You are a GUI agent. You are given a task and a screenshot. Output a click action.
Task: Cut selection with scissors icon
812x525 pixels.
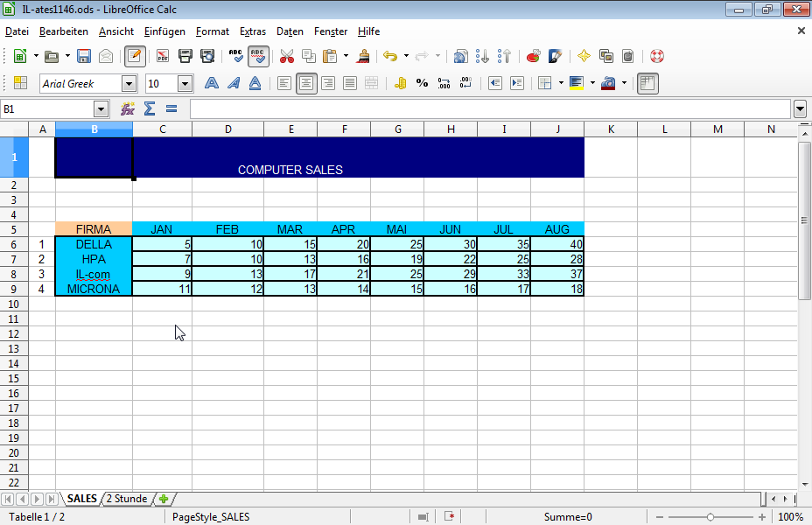click(286, 56)
